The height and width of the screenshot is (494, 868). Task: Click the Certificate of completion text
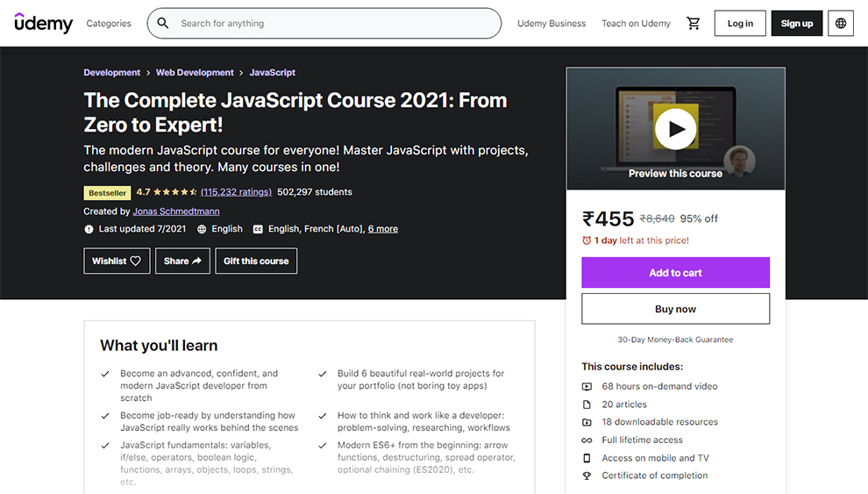(x=654, y=476)
